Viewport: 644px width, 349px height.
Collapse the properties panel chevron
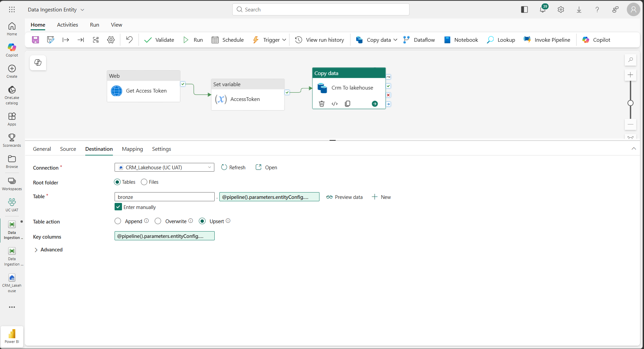click(x=634, y=149)
